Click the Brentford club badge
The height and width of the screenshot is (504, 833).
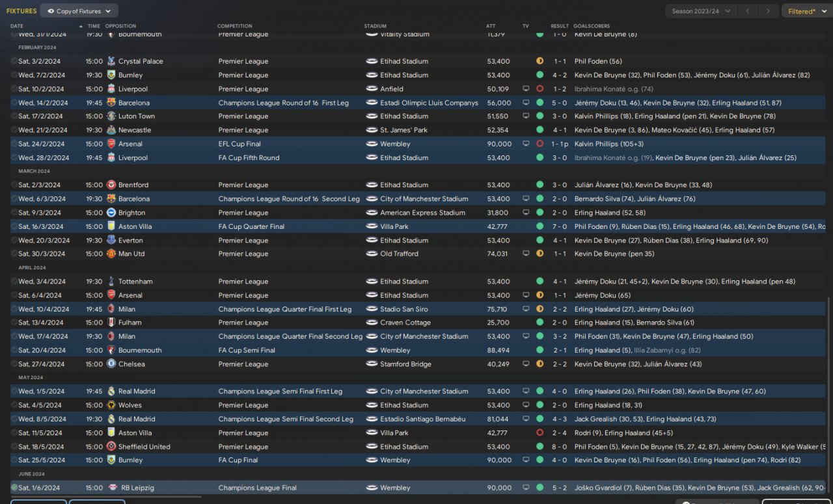(111, 185)
